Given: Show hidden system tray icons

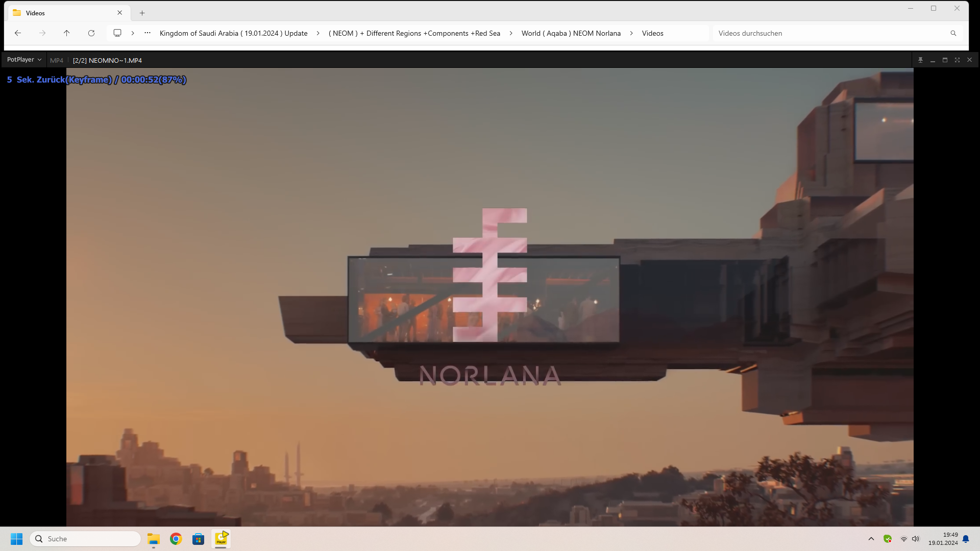Looking at the screenshot, I should coord(871,539).
